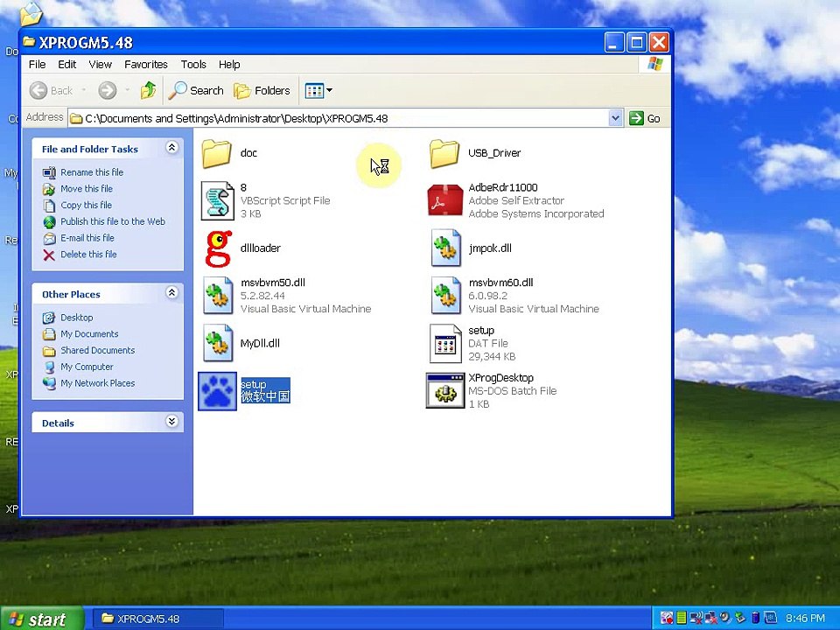Image resolution: width=840 pixels, height=630 pixels.
Task: Click the system tray clock
Action: pyautogui.click(x=805, y=619)
